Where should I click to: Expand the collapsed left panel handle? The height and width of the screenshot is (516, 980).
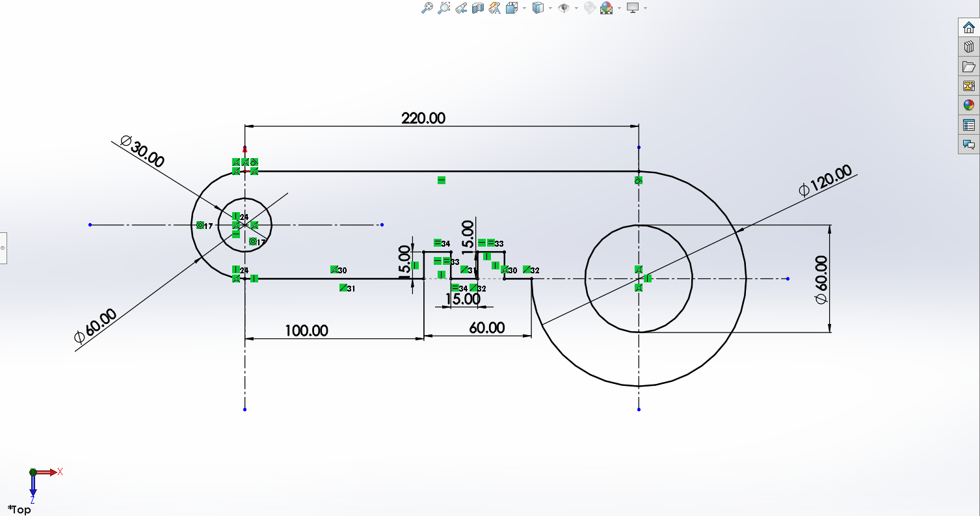click(3, 248)
